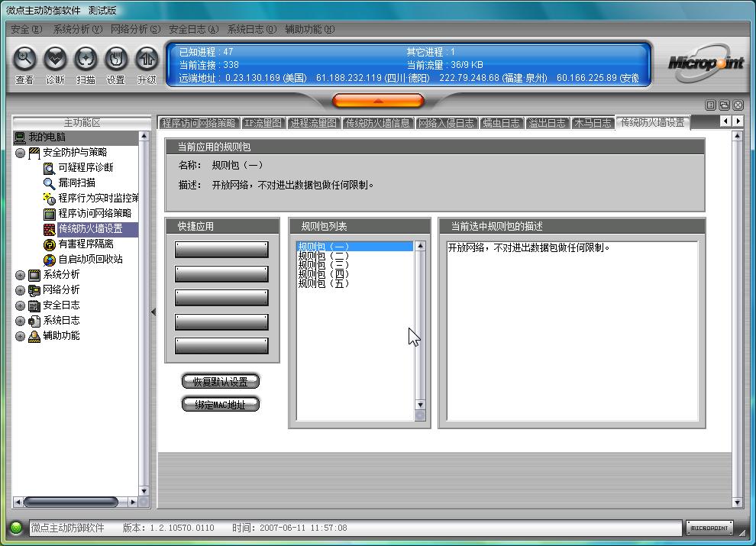Expand the 系统分析 tree node

click(x=21, y=276)
